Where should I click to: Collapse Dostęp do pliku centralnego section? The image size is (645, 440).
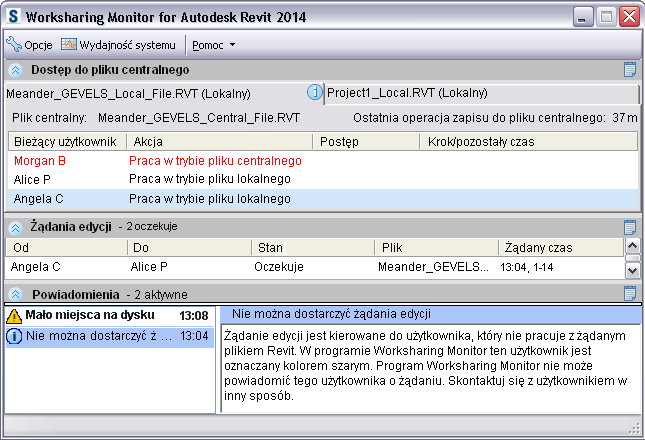pyautogui.click(x=15, y=70)
